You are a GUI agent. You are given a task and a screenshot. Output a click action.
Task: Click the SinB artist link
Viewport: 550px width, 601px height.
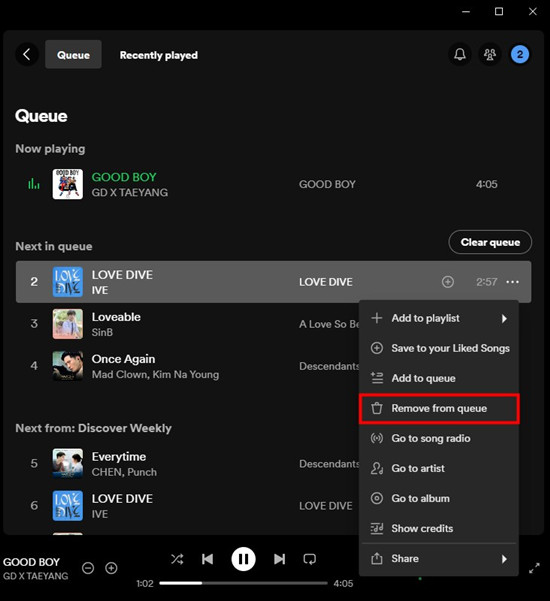pyautogui.click(x=102, y=332)
